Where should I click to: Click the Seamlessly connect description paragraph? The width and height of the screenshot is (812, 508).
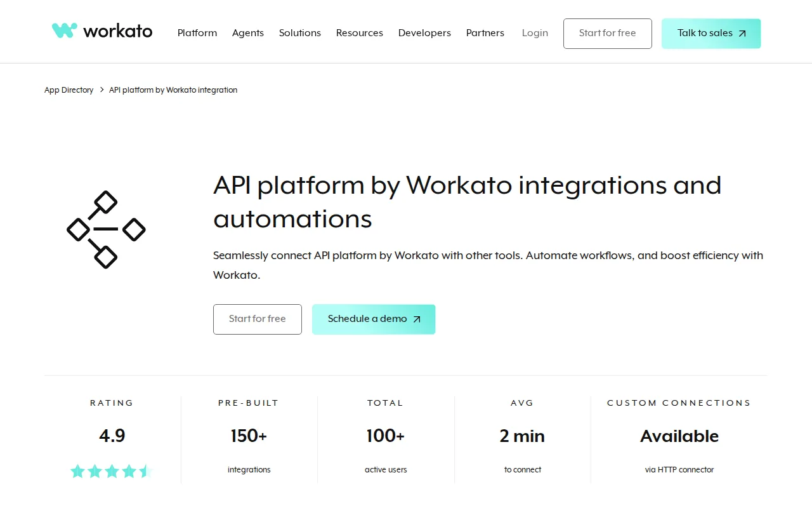(488, 265)
